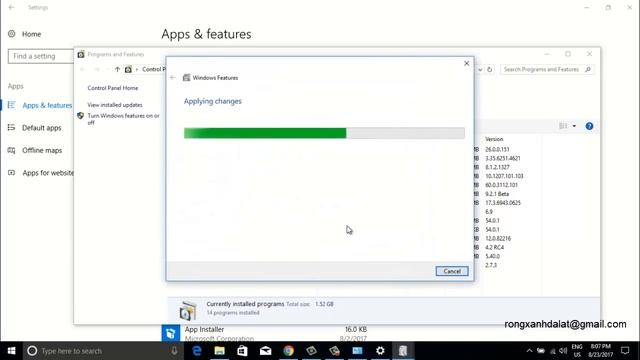
Task: Select version 9.2.1 Beta row
Action: coord(497,194)
